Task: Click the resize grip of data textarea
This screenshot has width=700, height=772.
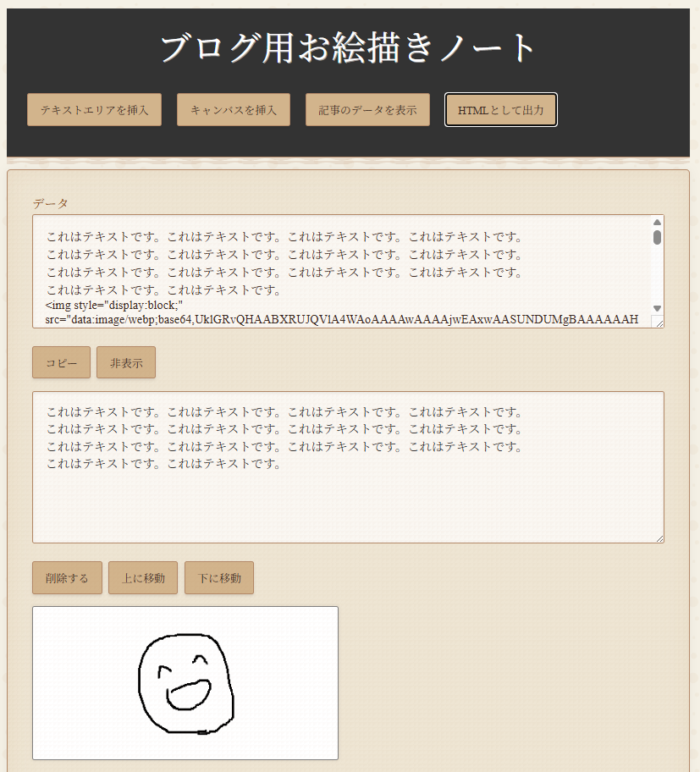Action: (659, 323)
